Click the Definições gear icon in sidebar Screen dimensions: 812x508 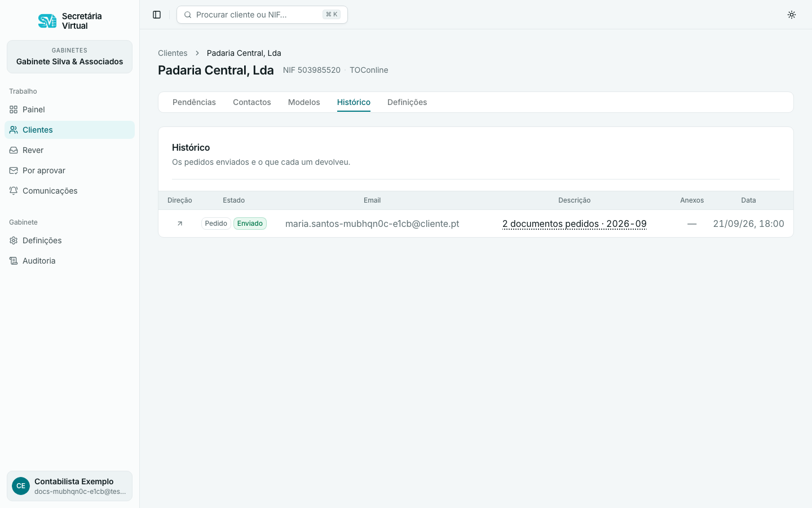[14, 240]
